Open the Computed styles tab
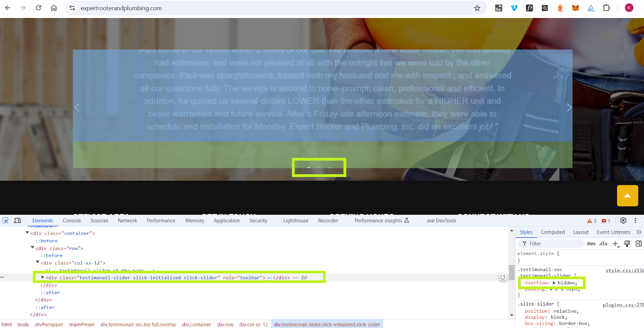644x328 pixels. click(553, 232)
